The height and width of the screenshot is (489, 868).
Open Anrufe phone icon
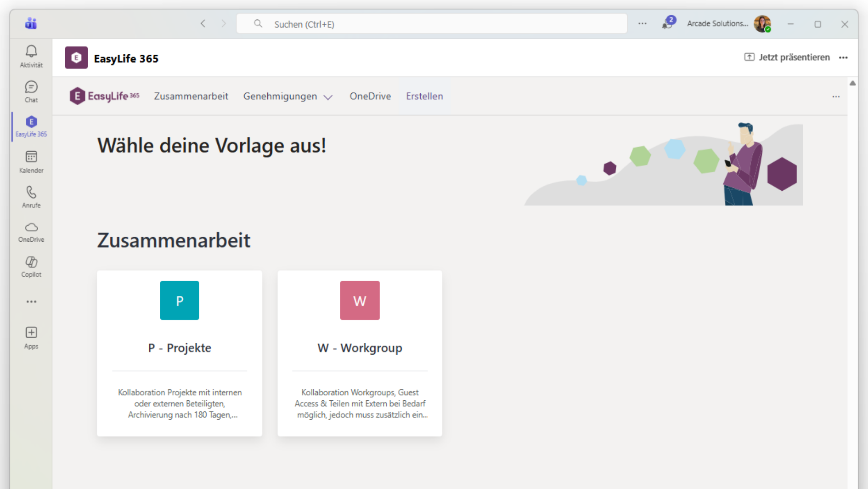(x=31, y=197)
